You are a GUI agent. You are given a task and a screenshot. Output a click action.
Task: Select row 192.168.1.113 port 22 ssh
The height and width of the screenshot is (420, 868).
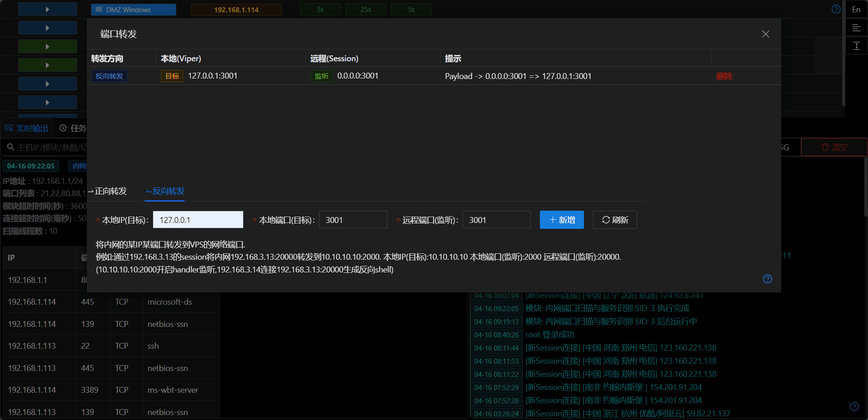coord(111,346)
